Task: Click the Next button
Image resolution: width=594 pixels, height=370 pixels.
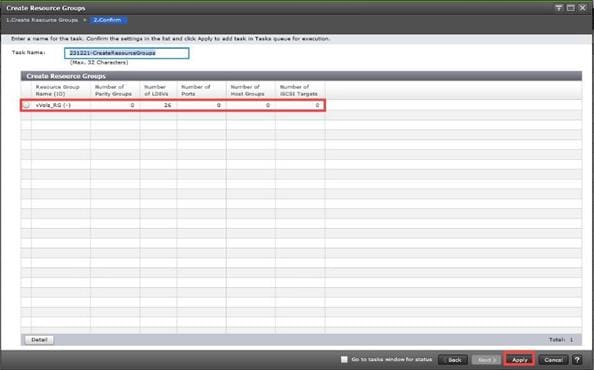Action: pos(486,360)
